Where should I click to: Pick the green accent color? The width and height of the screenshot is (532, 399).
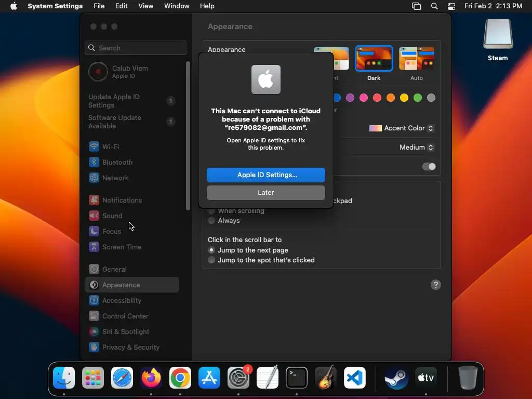coord(418,98)
